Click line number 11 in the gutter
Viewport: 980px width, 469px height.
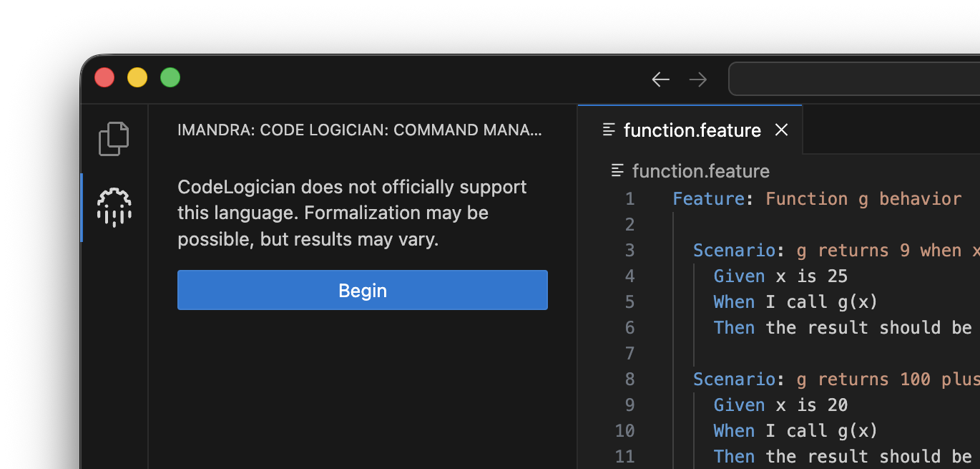624,456
